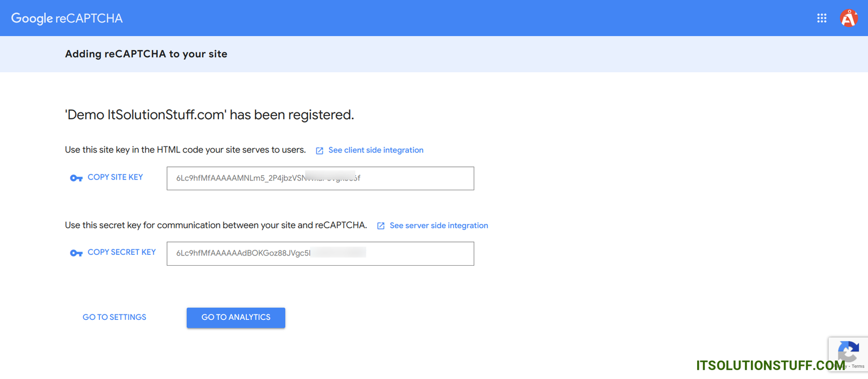This screenshot has height=379, width=868.
Task: Click the 'Adding reCAPTCHA to your site' heading
Action: coord(146,54)
